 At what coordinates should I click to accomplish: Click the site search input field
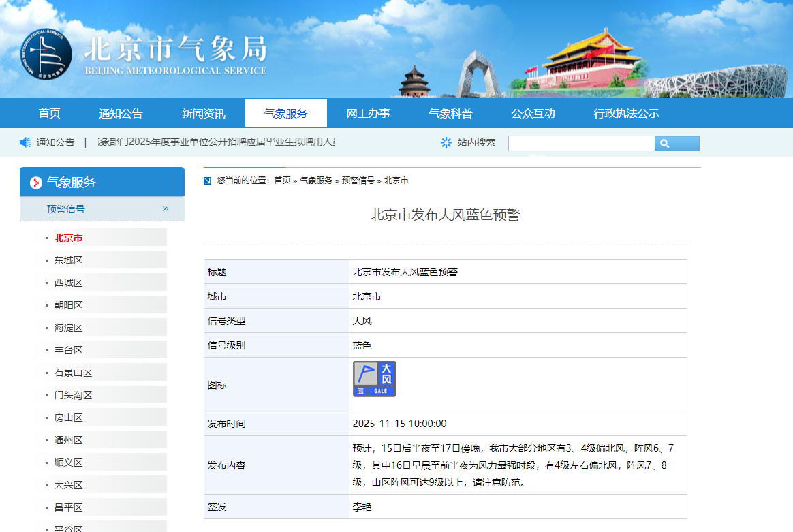click(x=581, y=143)
